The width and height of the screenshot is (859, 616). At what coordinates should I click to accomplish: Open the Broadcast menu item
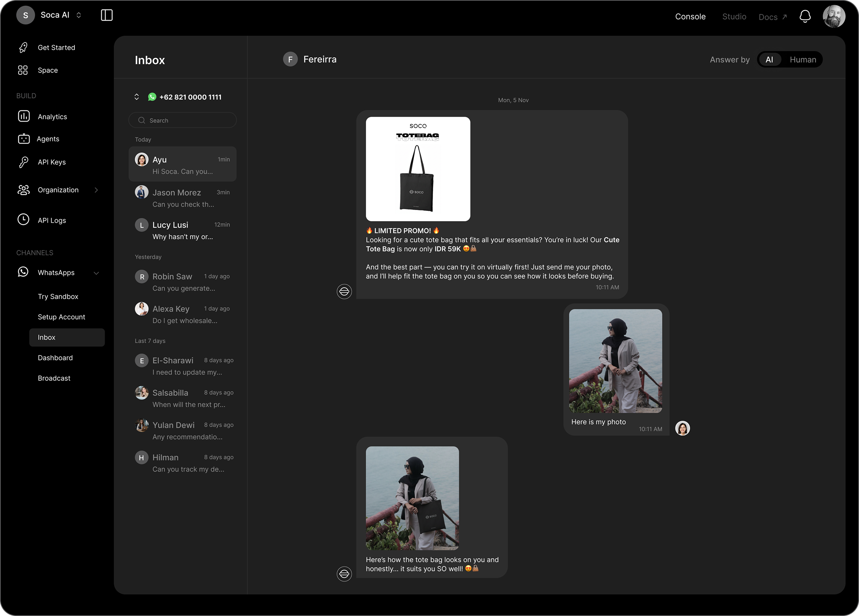pyautogui.click(x=54, y=378)
